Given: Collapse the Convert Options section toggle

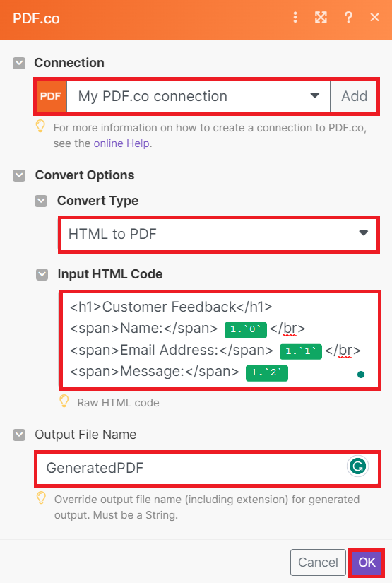Looking at the screenshot, I should coord(19,175).
